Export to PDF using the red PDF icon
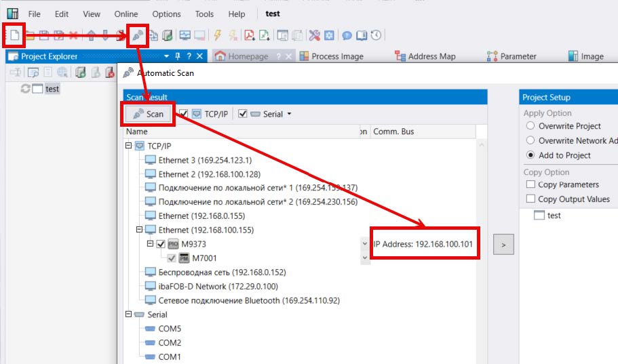Screen dimensions: 618x364 250,35
